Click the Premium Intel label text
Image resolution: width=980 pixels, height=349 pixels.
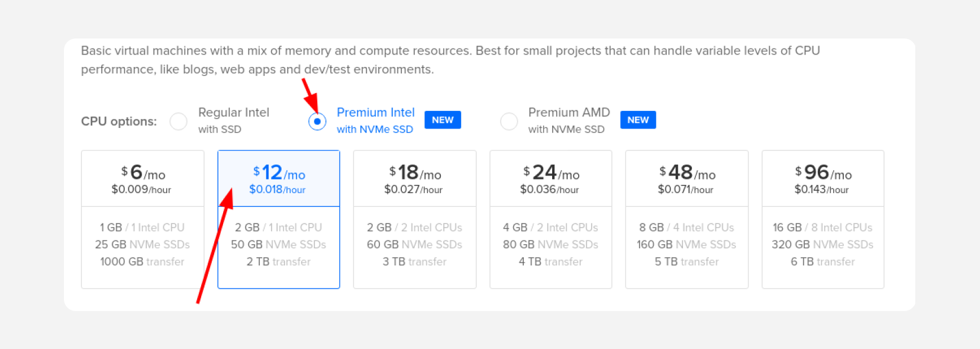tap(376, 113)
